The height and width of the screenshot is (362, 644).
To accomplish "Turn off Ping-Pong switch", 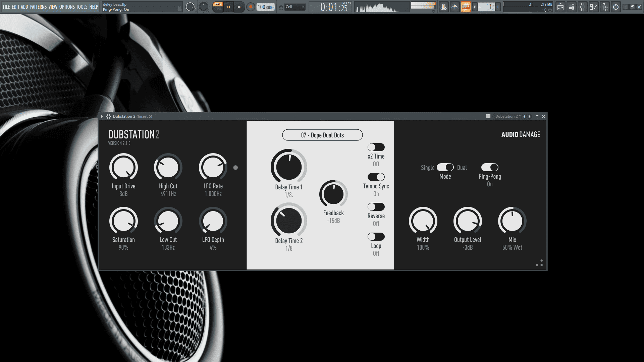I will [x=489, y=167].
